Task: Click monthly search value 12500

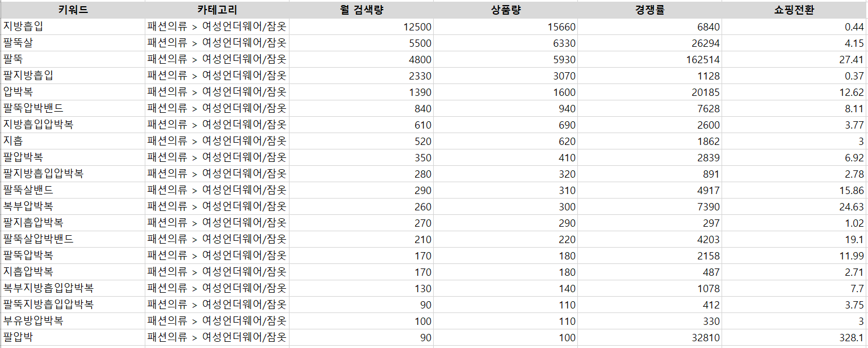Action: [361, 27]
